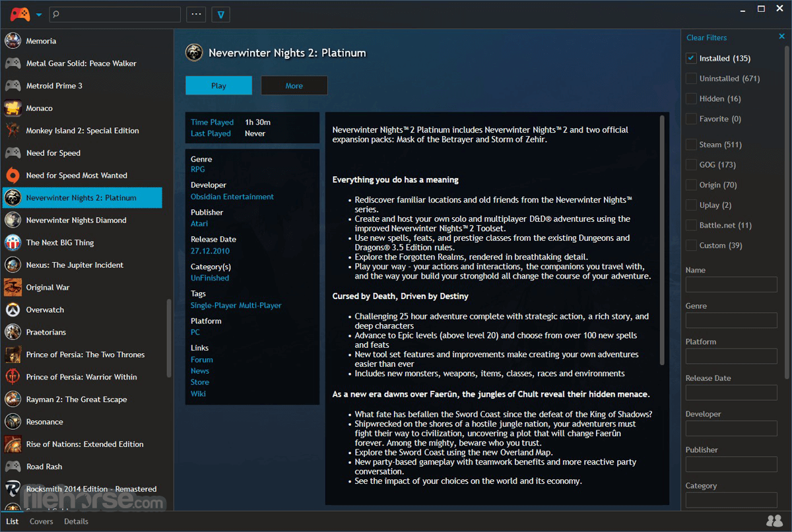Image resolution: width=792 pixels, height=532 pixels.
Task: Click Need for Speed controller icon
Action: (13, 153)
